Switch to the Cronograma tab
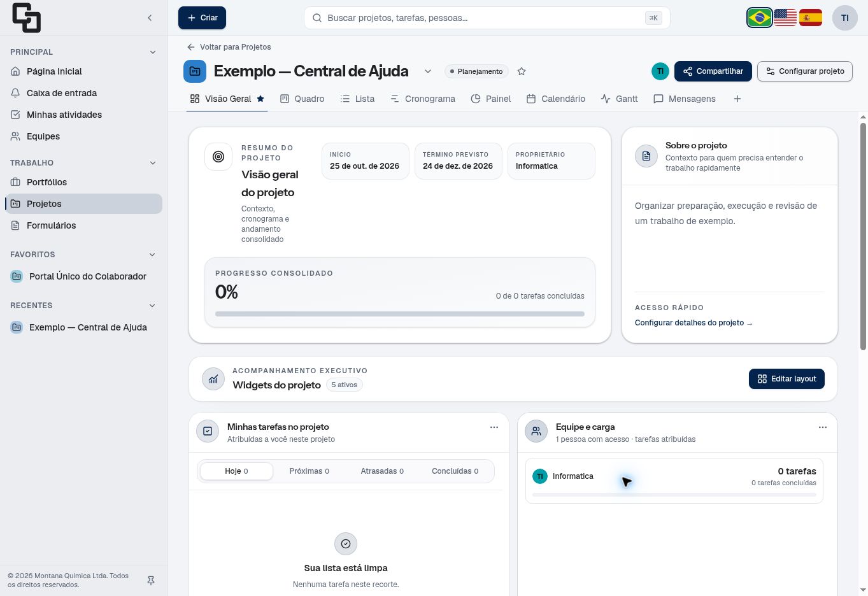Viewport: 868px width, 596px height. 423,99
